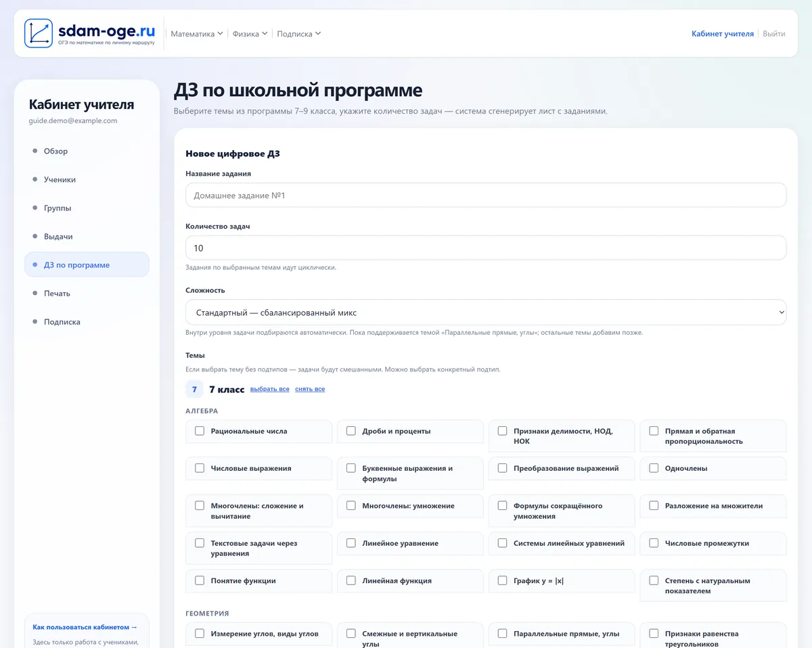812x648 pixels.
Task: Click the sdam-oge.ru logo icon
Action: (x=39, y=33)
